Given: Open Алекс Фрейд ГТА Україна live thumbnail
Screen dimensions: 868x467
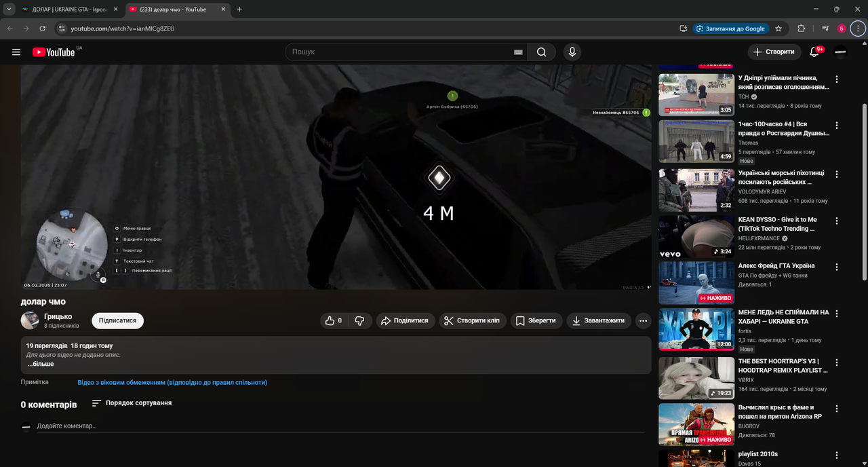Looking at the screenshot, I should point(696,283).
